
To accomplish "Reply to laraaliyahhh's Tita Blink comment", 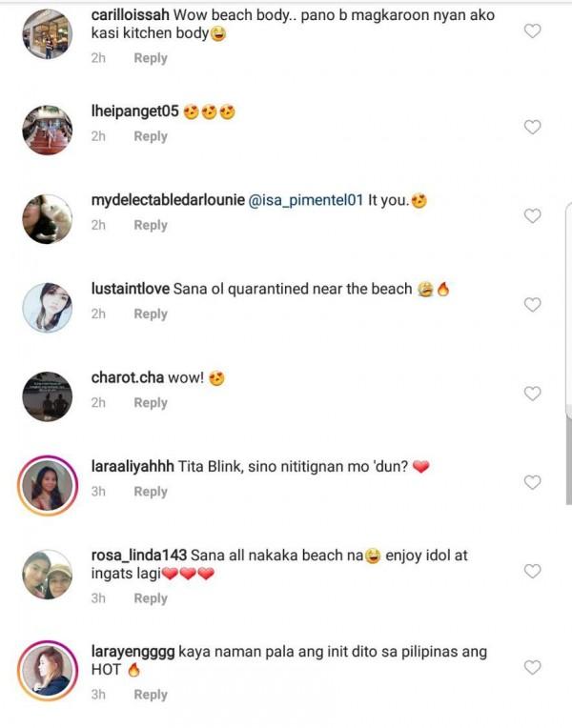I will point(151,492).
